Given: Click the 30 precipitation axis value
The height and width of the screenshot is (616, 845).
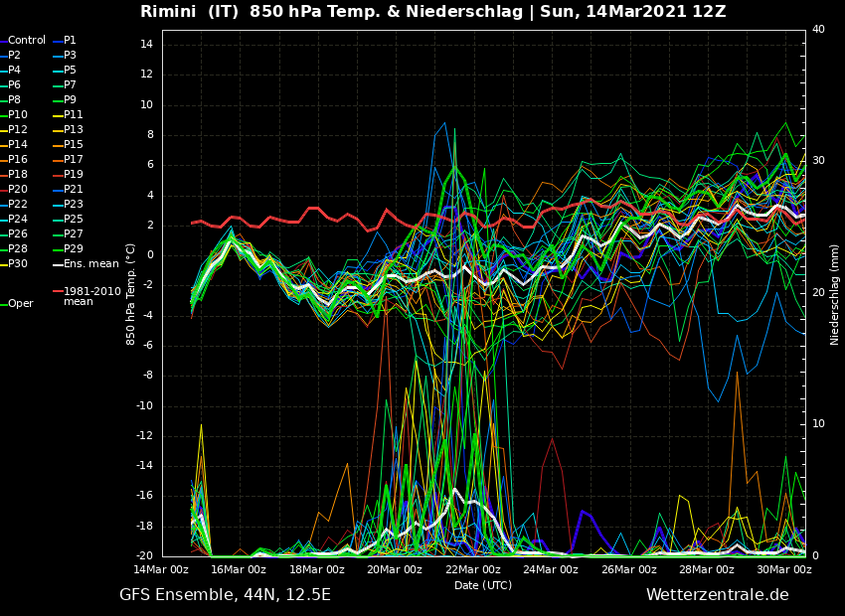Looking at the screenshot, I should click(x=818, y=161).
